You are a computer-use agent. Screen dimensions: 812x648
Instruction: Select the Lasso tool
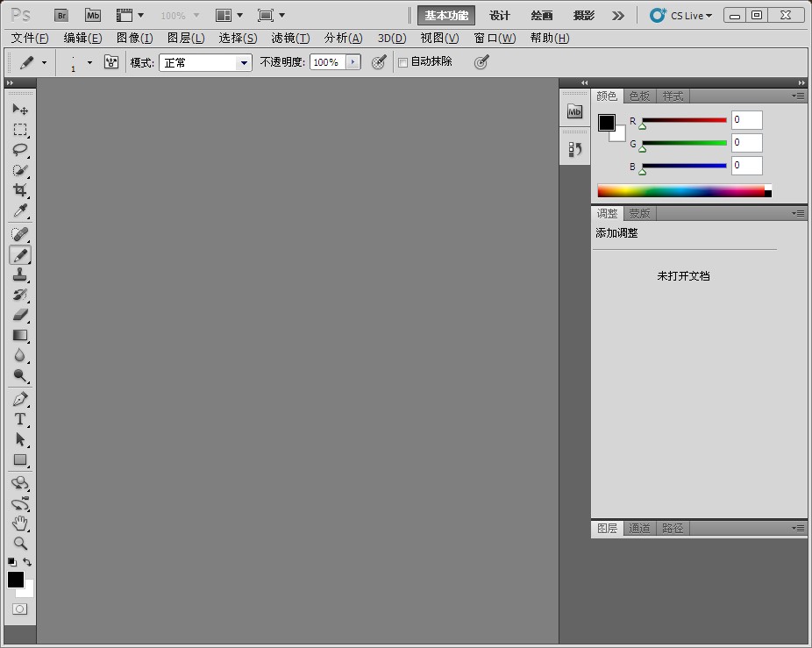tap(20, 150)
